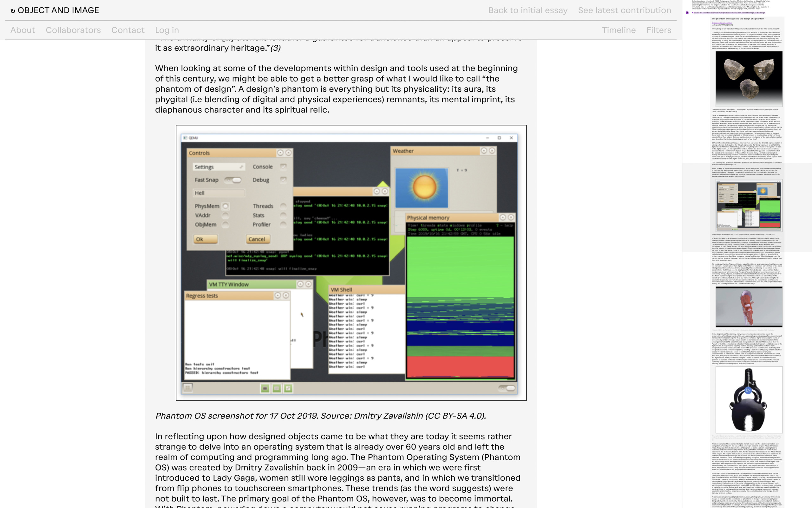This screenshot has height=508, width=812.
Task: Click the green taskbar icon in Phantom OS
Action: [265, 388]
